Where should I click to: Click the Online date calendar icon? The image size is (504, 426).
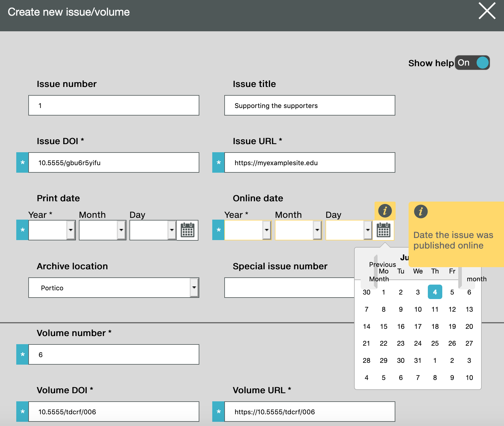click(383, 230)
